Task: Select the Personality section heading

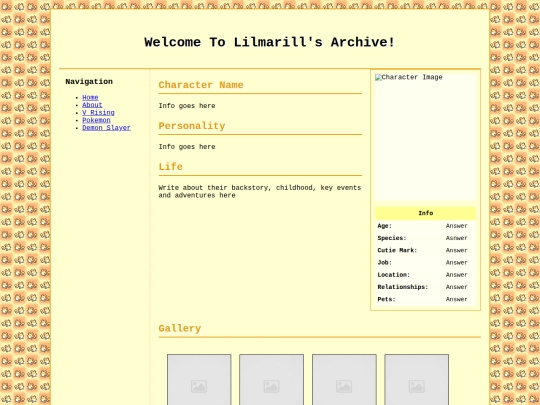Action: 192,126
